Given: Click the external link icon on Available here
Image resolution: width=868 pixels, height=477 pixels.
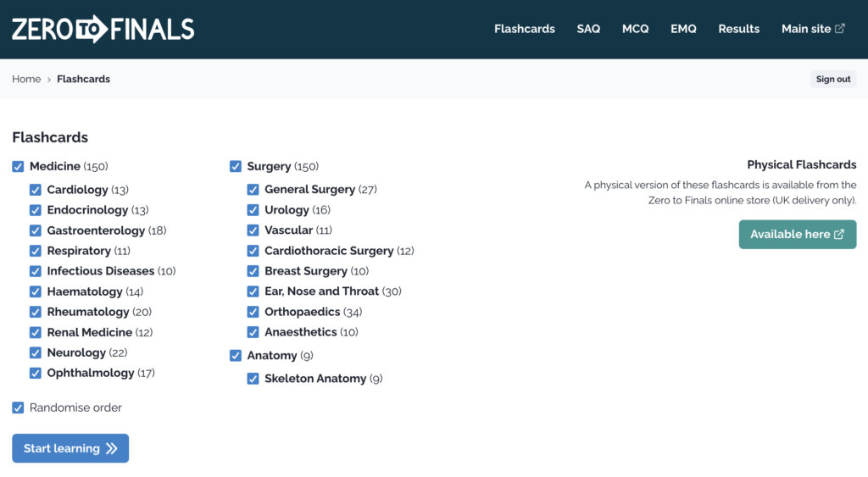Looking at the screenshot, I should click(839, 235).
